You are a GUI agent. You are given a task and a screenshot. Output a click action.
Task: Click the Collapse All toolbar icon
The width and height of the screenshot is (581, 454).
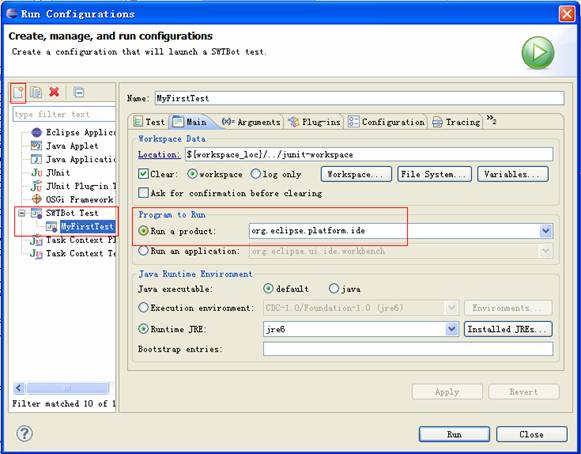pyautogui.click(x=79, y=92)
